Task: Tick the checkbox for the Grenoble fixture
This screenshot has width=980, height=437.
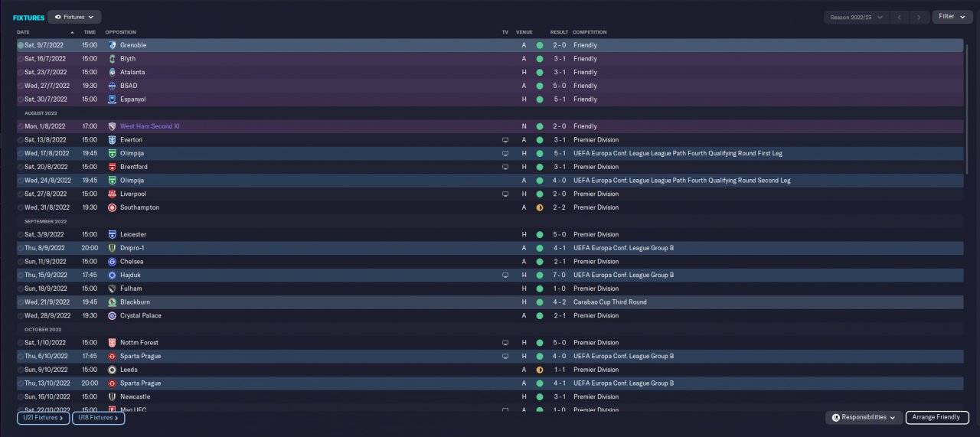Action: point(21,45)
